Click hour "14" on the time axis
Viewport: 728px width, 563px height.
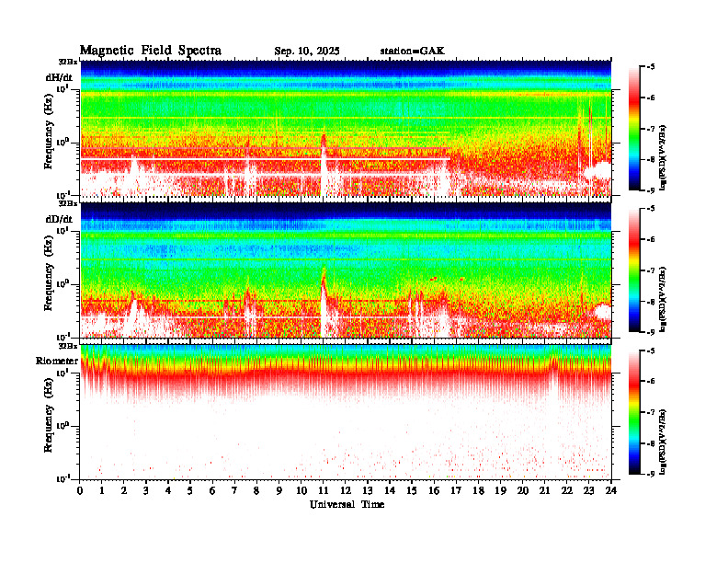390,490
